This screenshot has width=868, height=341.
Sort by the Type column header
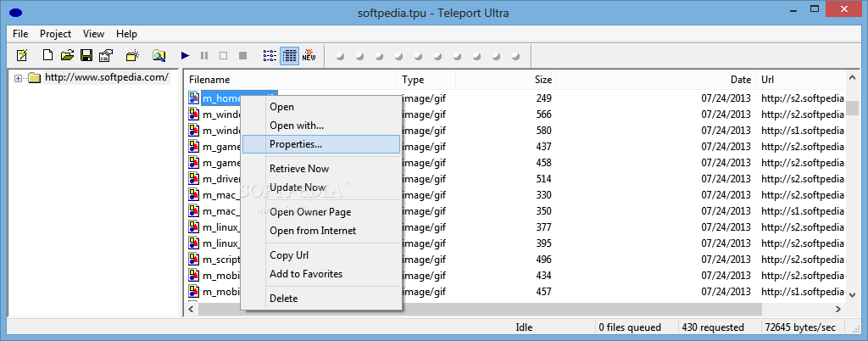tap(426, 80)
